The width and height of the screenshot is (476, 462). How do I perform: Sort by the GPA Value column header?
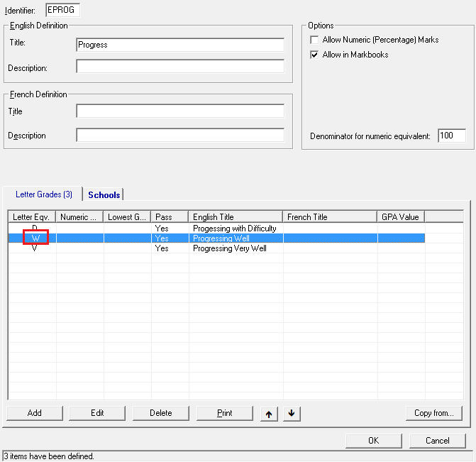(x=400, y=217)
